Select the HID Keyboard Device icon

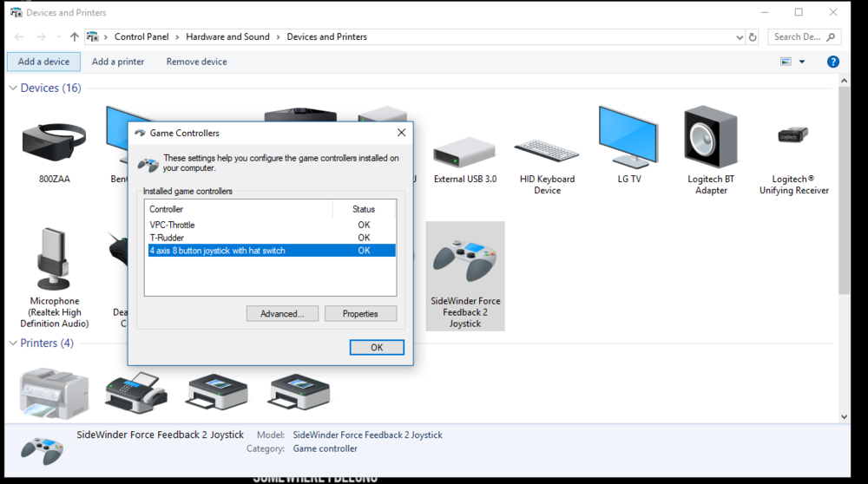546,150
